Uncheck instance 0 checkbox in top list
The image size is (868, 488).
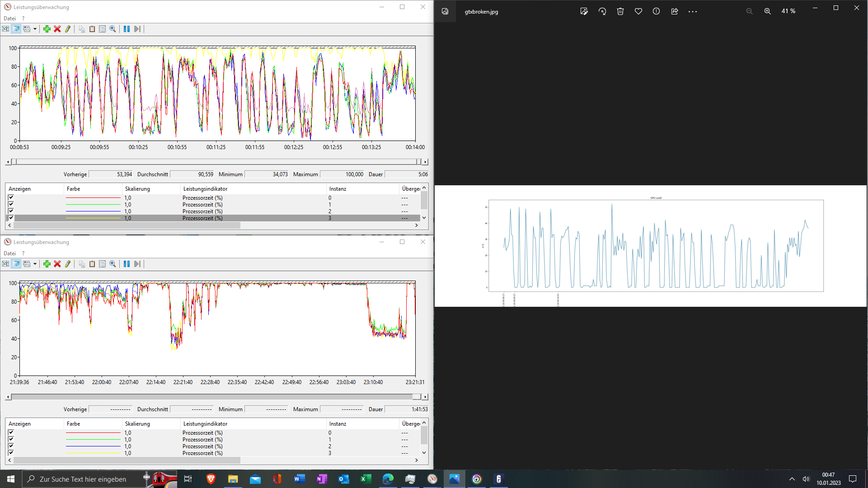pyautogui.click(x=11, y=197)
